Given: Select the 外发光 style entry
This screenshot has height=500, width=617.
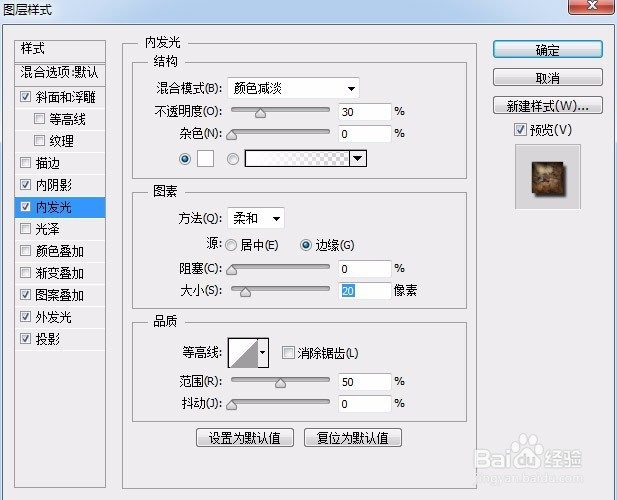Looking at the screenshot, I should pyautogui.click(x=60, y=317).
